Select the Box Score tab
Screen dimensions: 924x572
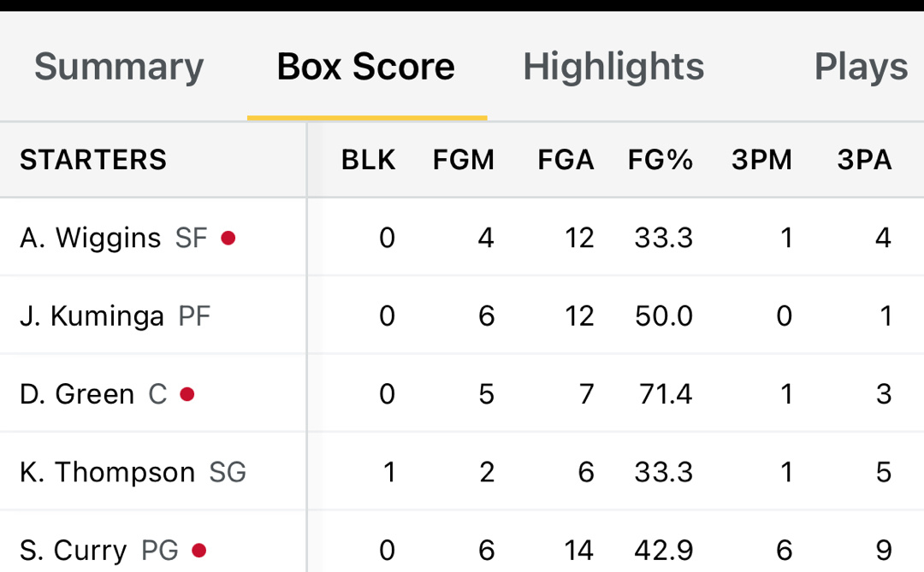pos(366,67)
